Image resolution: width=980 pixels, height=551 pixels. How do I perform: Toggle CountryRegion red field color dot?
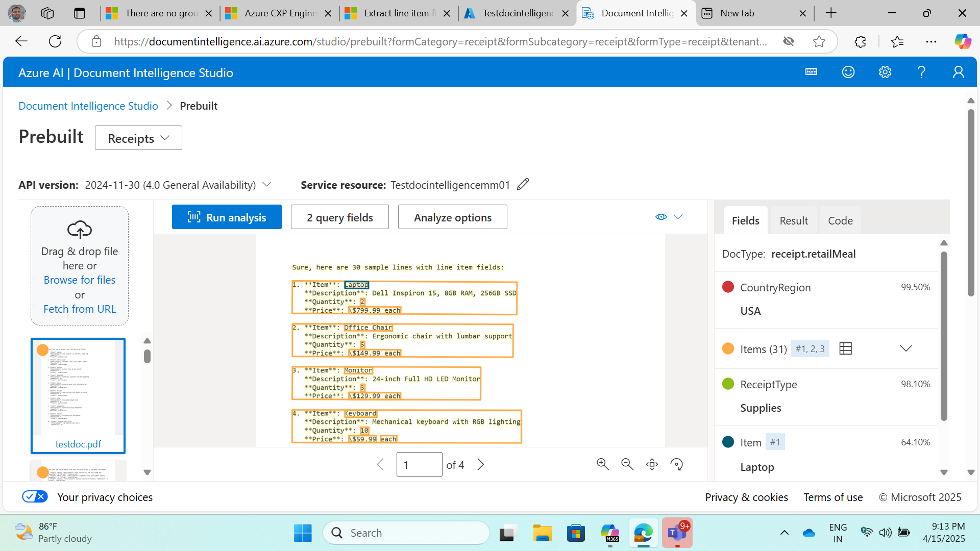[728, 287]
